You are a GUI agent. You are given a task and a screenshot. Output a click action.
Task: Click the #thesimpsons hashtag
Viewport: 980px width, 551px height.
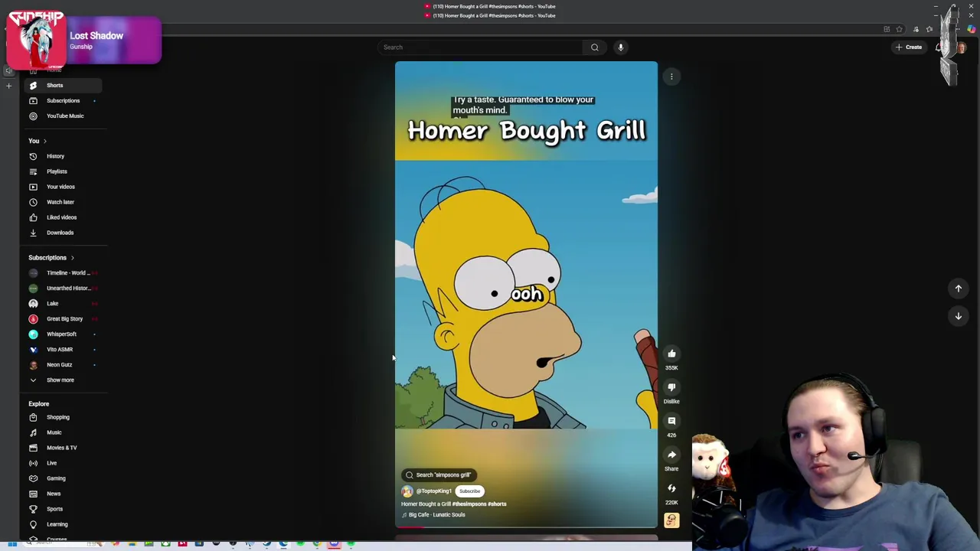click(469, 504)
